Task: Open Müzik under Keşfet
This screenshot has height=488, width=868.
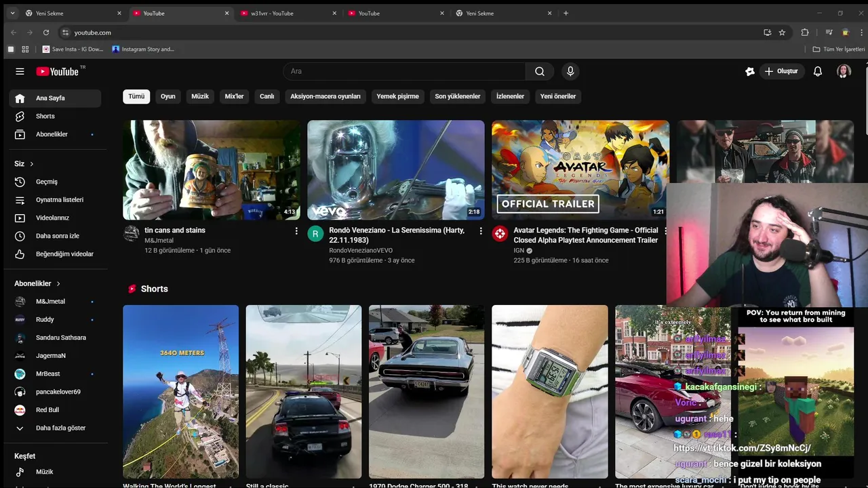Action: coord(55,472)
